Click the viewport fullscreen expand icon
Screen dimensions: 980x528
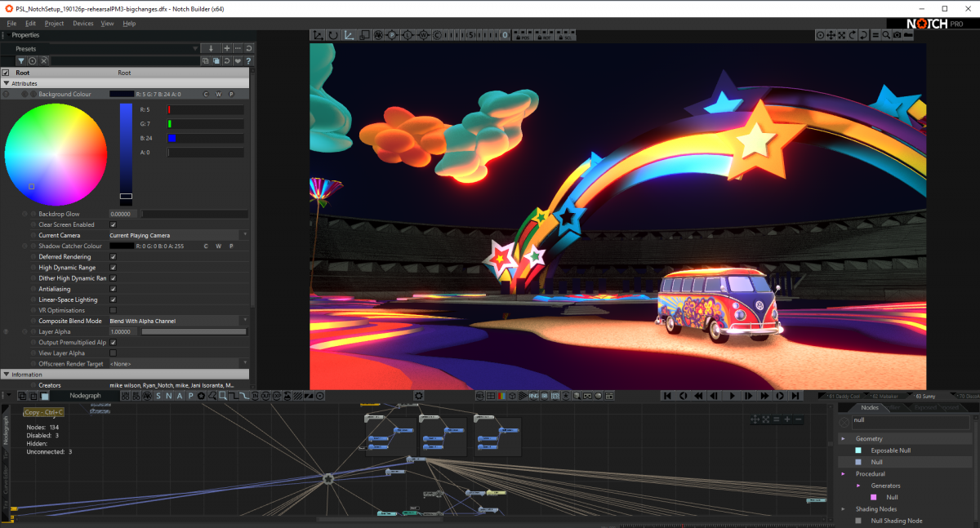tap(842, 35)
